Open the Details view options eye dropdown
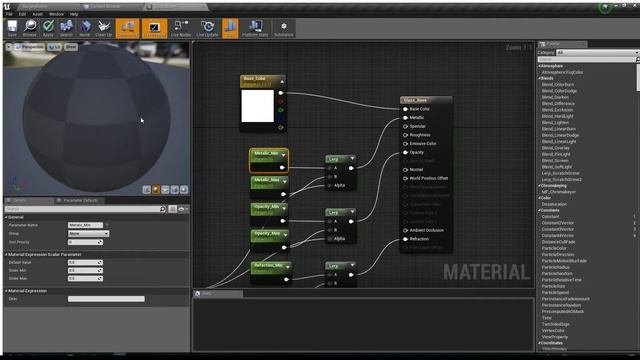Screen dimensions: 640x360 pyautogui.click(x=183, y=209)
